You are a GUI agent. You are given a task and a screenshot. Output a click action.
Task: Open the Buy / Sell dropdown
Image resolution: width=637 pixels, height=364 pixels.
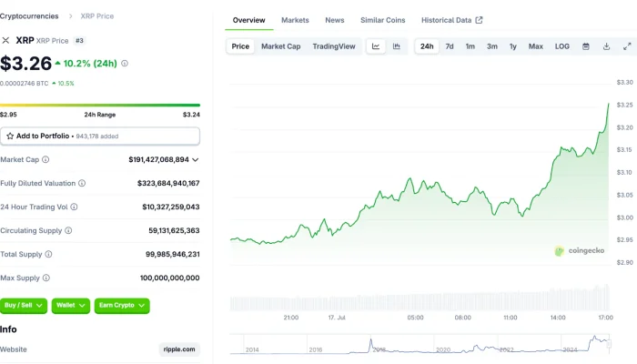coord(25,306)
